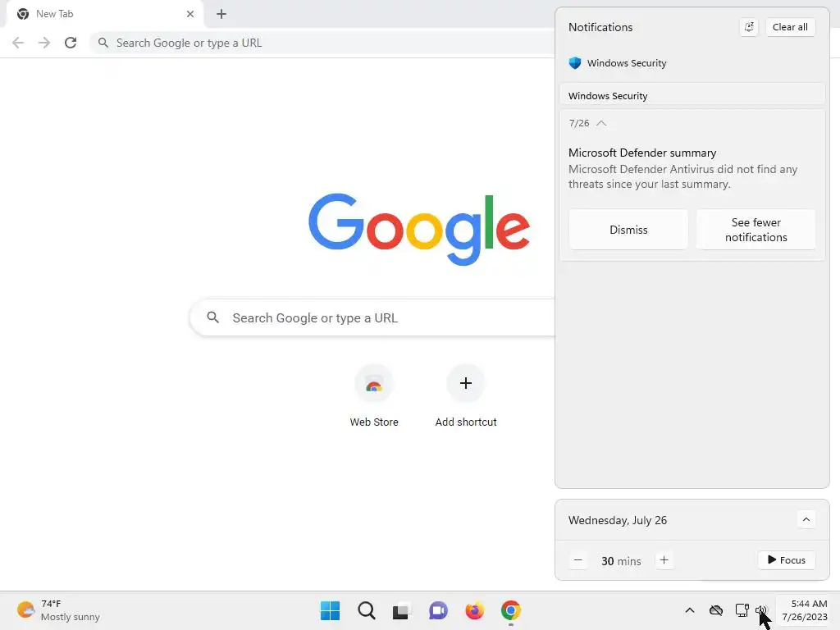Start a Focus session
This screenshot has width=840, height=630.
click(787, 560)
